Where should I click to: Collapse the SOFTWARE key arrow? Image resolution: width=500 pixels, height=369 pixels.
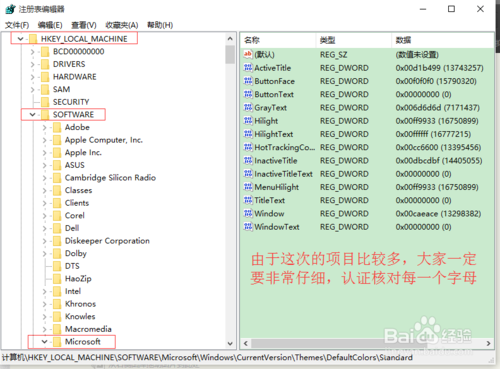point(32,115)
